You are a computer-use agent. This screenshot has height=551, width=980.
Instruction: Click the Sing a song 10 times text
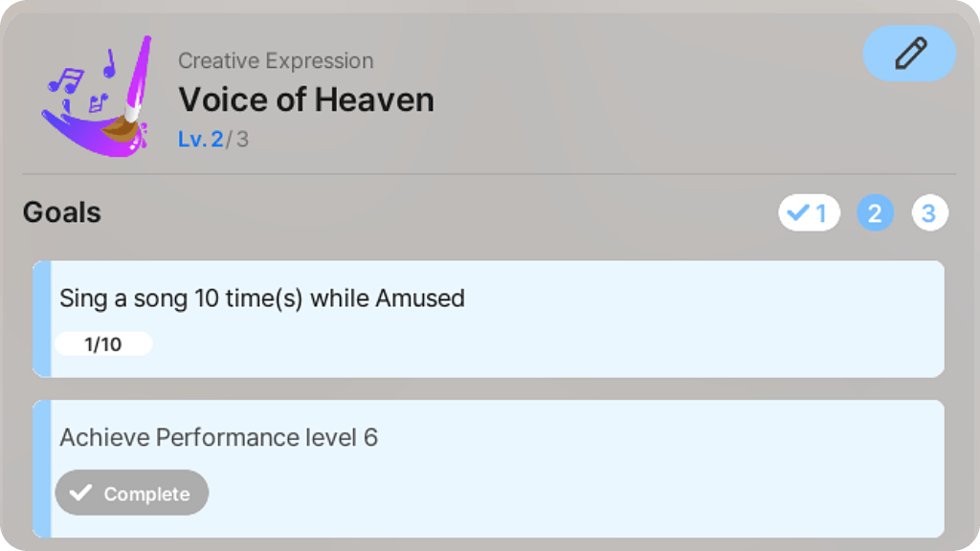click(262, 298)
